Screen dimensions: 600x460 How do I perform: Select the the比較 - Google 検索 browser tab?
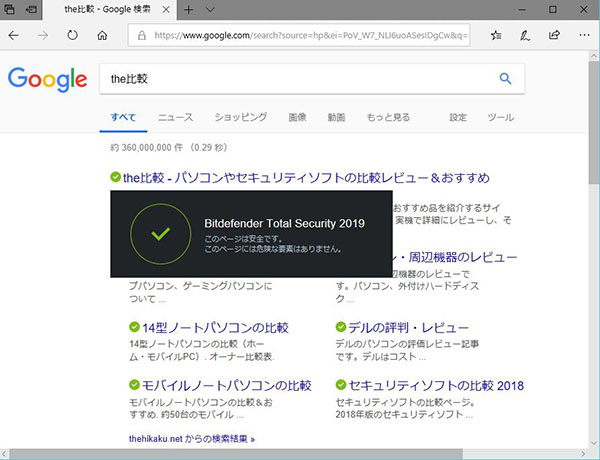pyautogui.click(x=107, y=10)
